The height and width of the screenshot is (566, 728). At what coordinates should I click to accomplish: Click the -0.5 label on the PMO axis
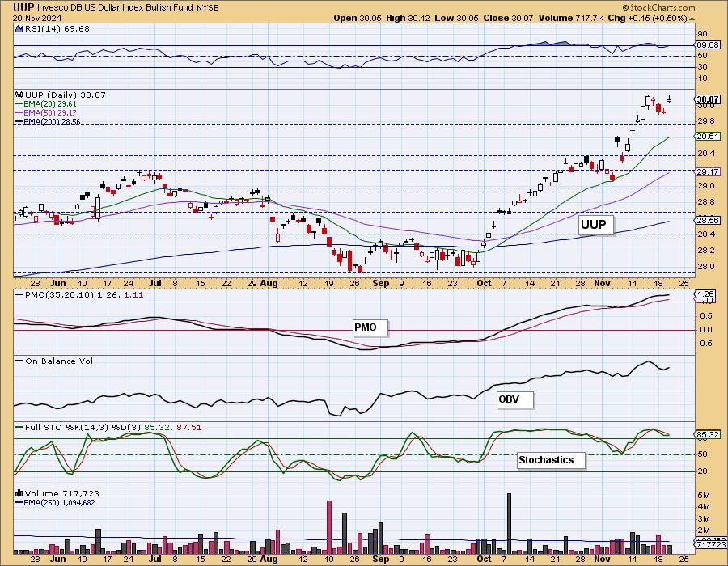705,344
